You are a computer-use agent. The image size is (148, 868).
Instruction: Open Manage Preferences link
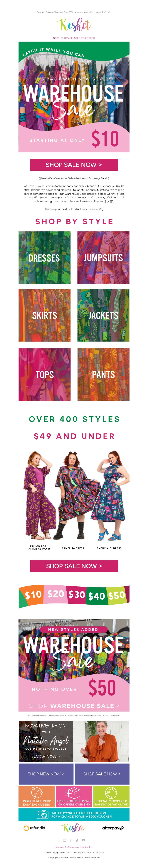pos(66,847)
